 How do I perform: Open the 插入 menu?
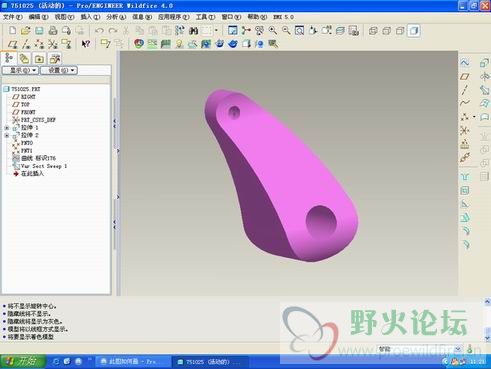[90, 17]
